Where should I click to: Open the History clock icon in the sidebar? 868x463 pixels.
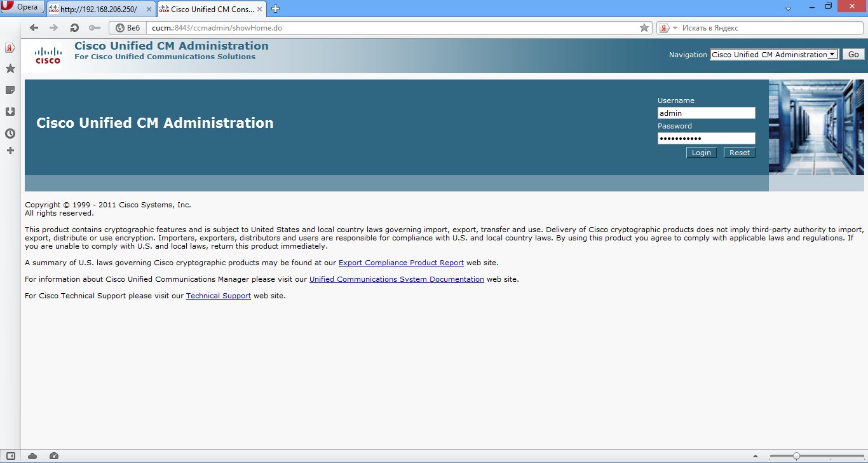(10, 133)
